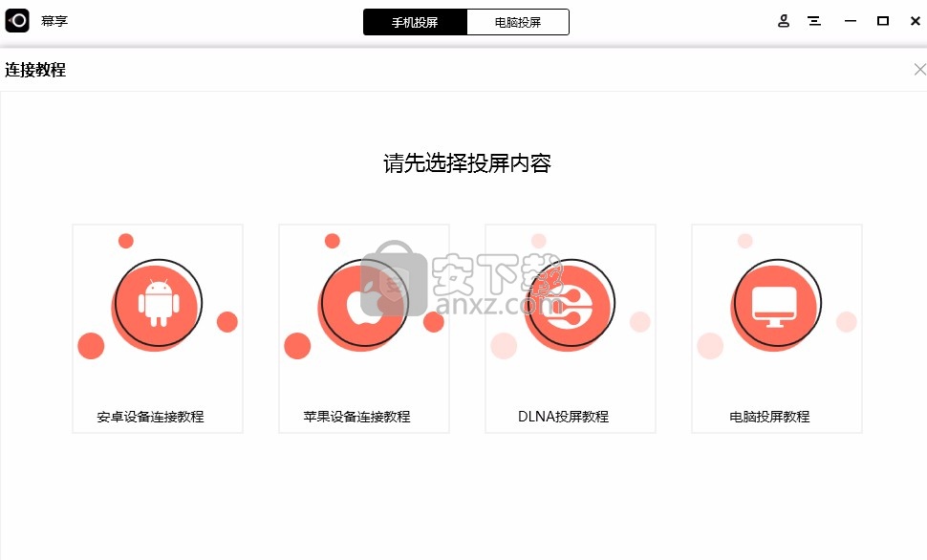
Task: Minimize the 幕享 window
Action: click(x=851, y=21)
